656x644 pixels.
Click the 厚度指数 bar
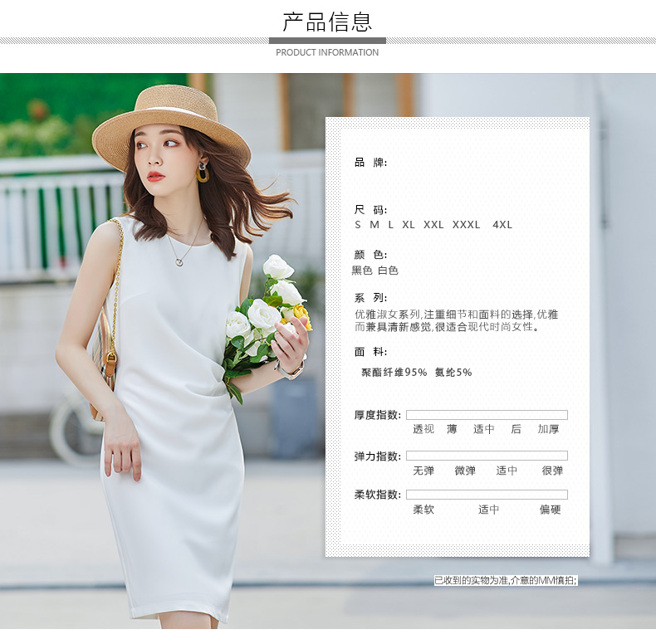click(487, 415)
